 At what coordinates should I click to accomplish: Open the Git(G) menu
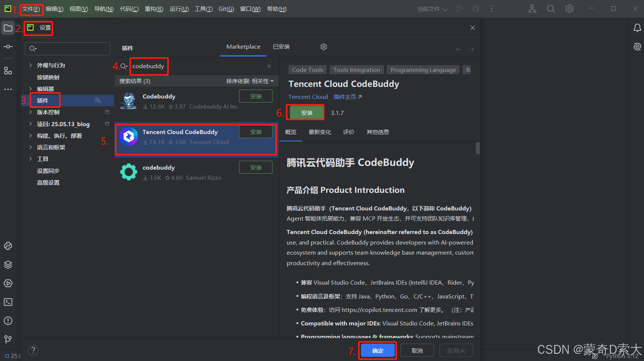[226, 9]
